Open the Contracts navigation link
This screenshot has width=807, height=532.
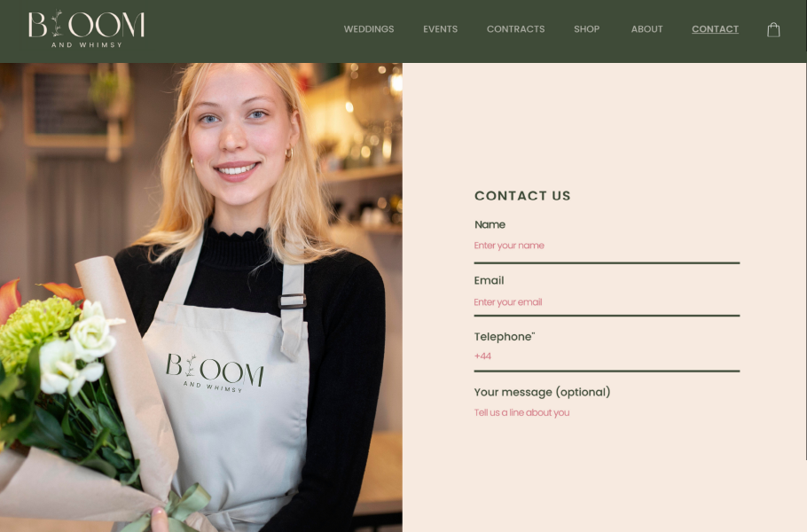516,29
